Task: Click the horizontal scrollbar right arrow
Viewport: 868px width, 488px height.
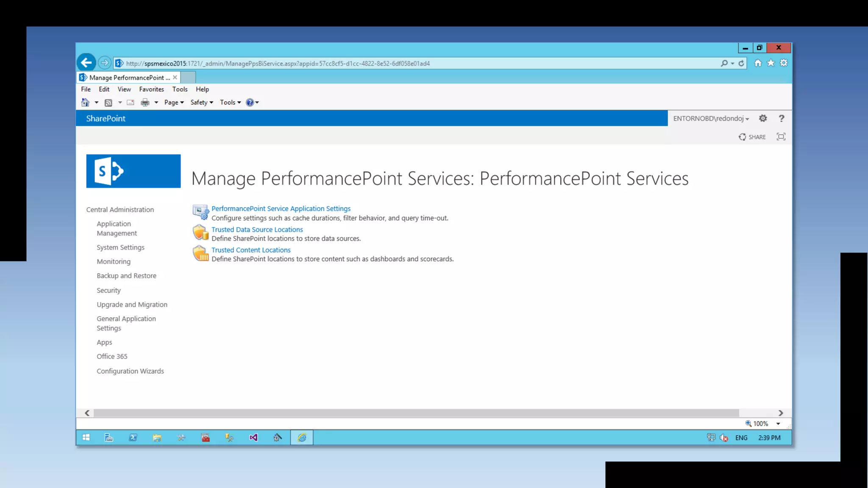Action: tap(781, 413)
